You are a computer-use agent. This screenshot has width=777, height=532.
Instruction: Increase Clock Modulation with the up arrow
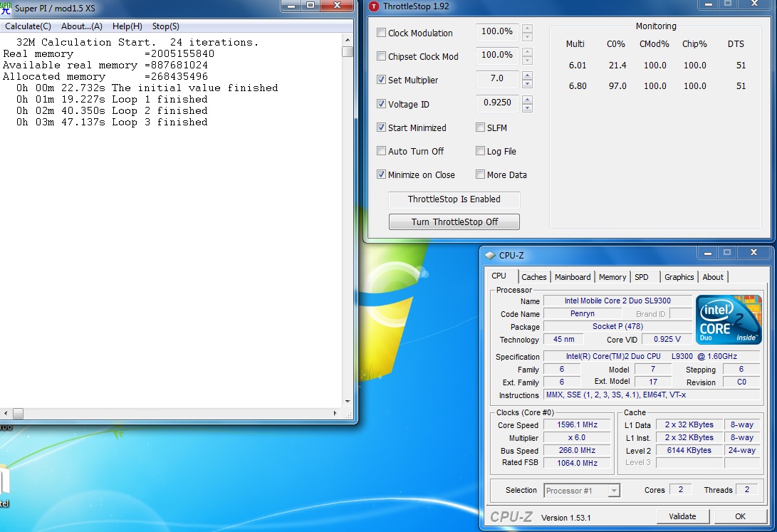[527, 28]
